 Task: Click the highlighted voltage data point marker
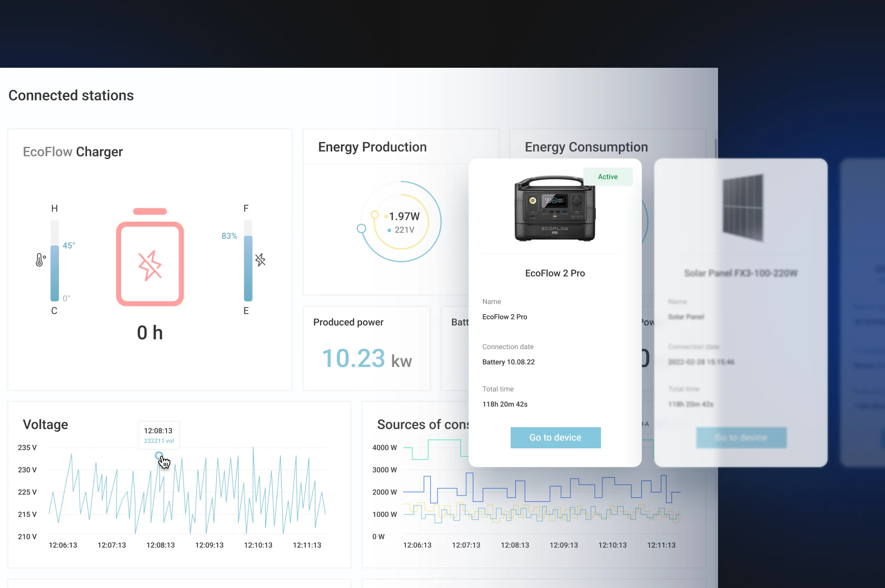pos(159,455)
